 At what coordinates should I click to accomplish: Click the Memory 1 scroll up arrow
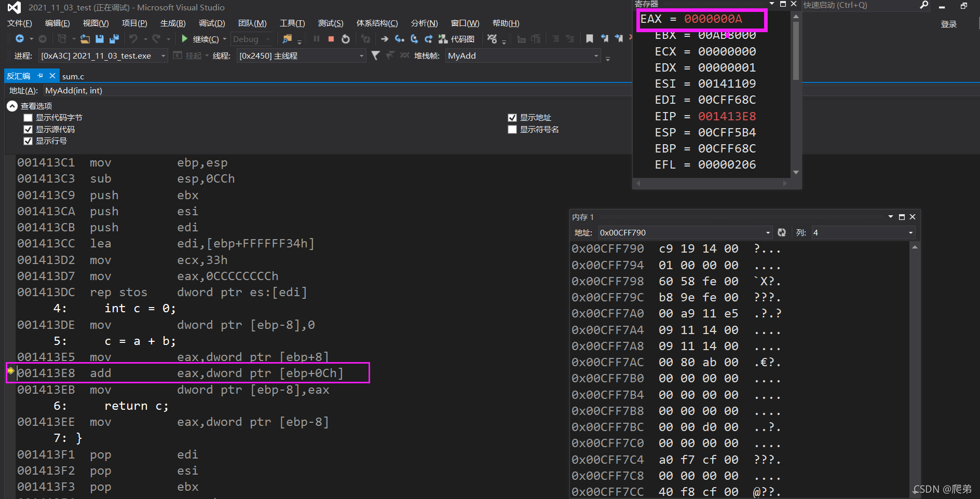[x=915, y=247]
